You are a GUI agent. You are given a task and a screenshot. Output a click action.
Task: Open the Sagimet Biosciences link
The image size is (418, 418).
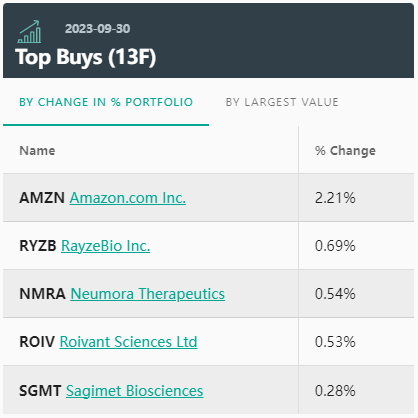[x=135, y=391]
